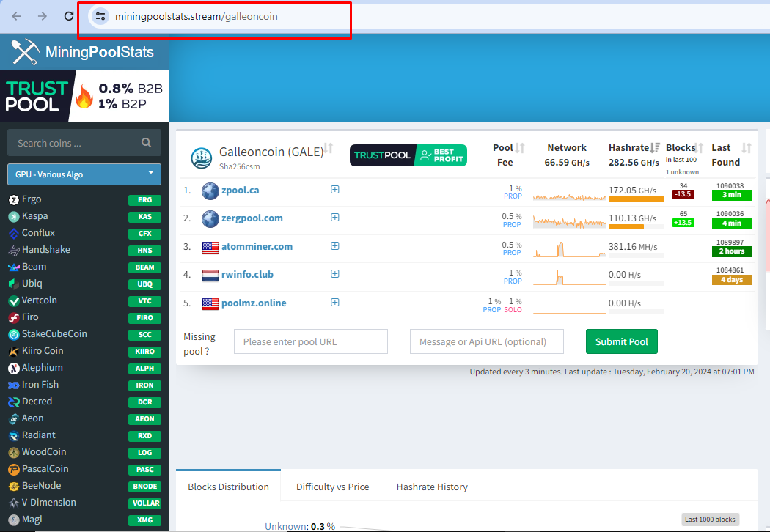Focus the Please enter pool URL field

coord(311,341)
